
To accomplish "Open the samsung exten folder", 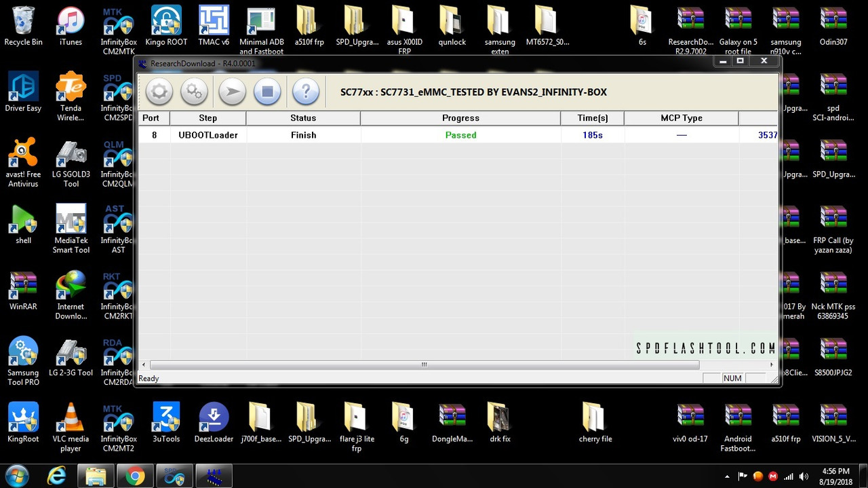I will [x=500, y=31].
